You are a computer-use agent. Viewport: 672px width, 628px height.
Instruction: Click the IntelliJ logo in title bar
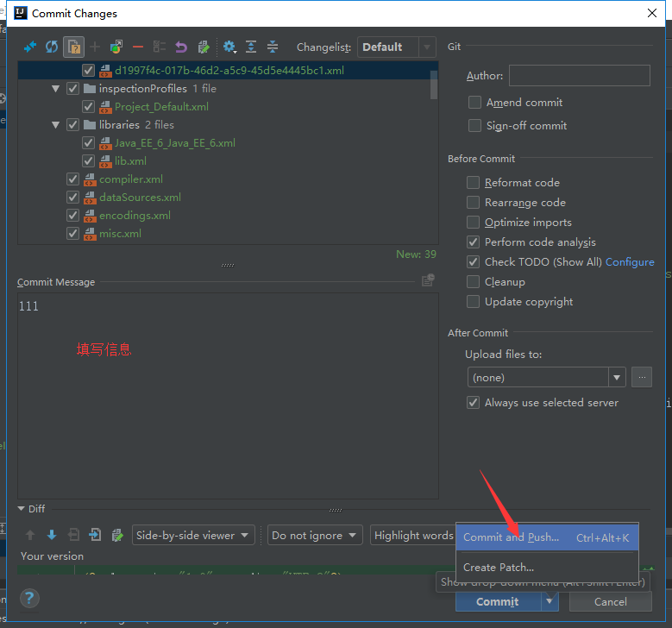21,13
